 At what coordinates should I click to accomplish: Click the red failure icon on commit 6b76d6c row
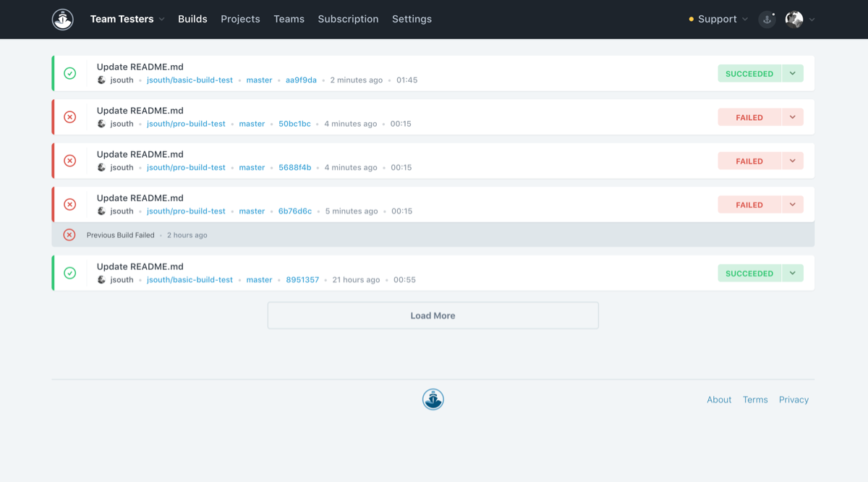(70, 204)
